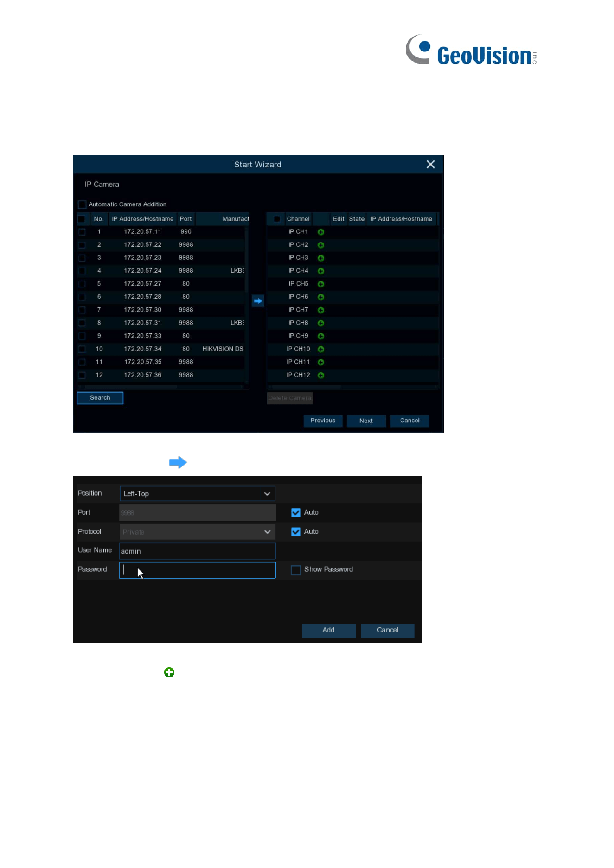Image resolution: width=614 pixels, height=868 pixels.
Task: Check the box for 172.20.57.35
Action: coord(82,362)
